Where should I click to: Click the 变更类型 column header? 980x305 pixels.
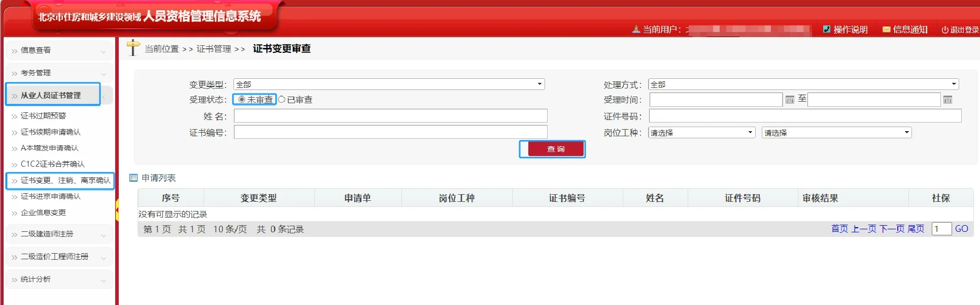[x=259, y=198]
